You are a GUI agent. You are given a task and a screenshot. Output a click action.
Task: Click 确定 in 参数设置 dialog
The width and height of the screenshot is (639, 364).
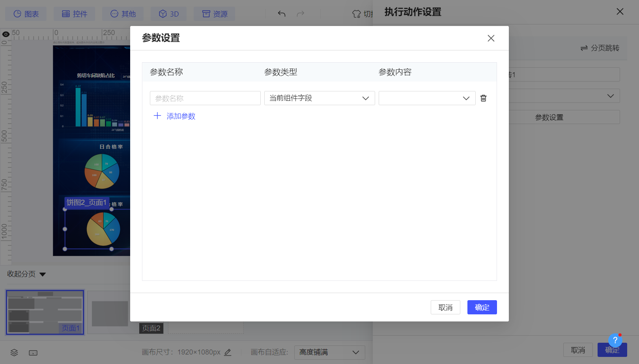[482, 307]
